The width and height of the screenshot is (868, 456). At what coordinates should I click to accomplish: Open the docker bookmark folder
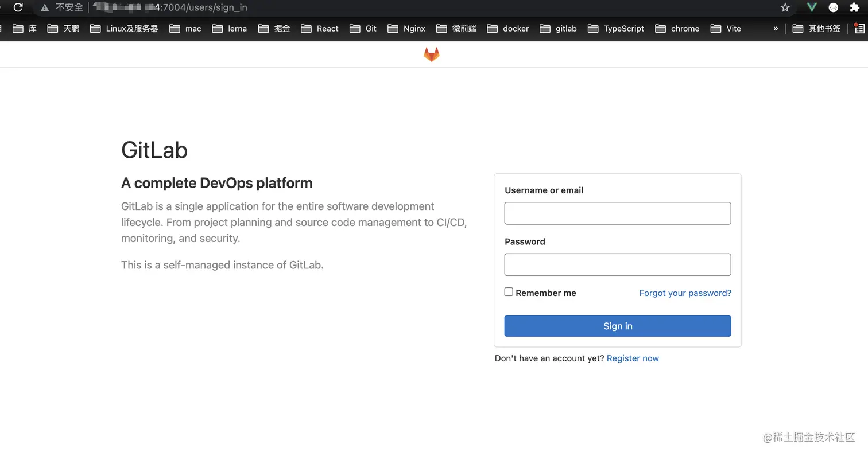[x=508, y=28]
